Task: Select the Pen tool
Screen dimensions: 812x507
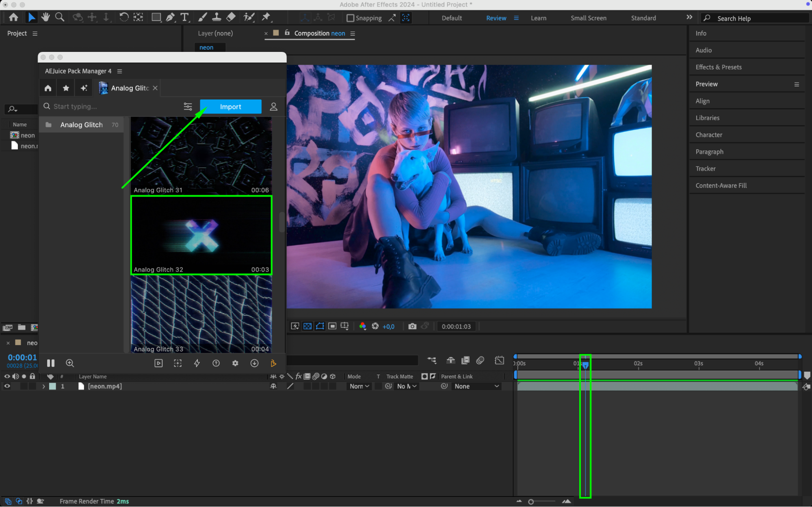Action: (170, 17)
